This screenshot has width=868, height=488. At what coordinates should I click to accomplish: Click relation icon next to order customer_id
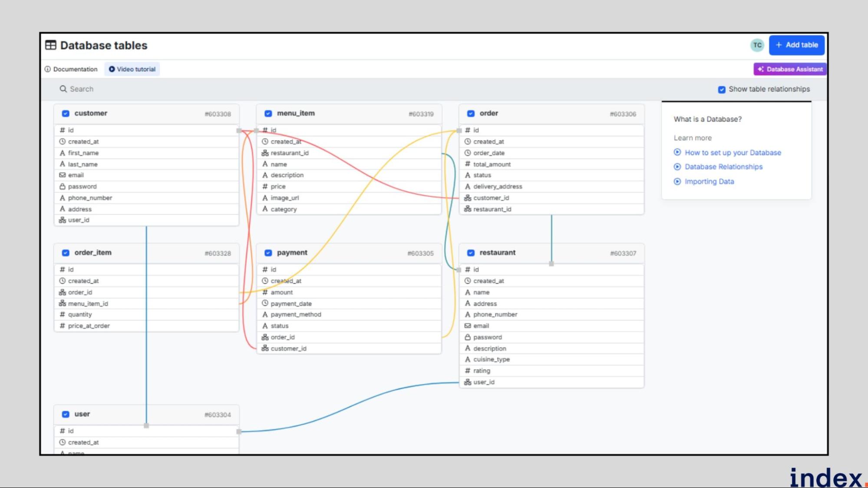(x=468, y=198)
